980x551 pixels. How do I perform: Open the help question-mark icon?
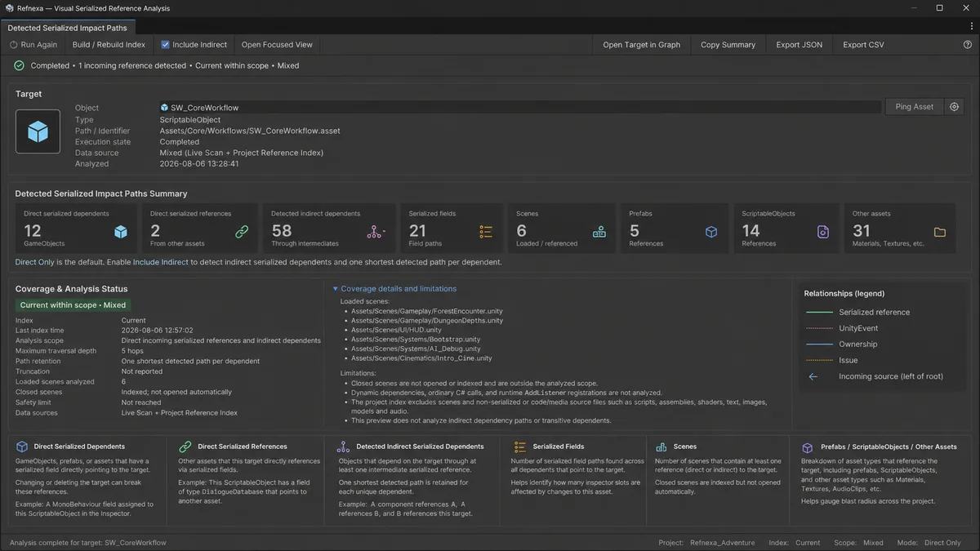point(968,45)
